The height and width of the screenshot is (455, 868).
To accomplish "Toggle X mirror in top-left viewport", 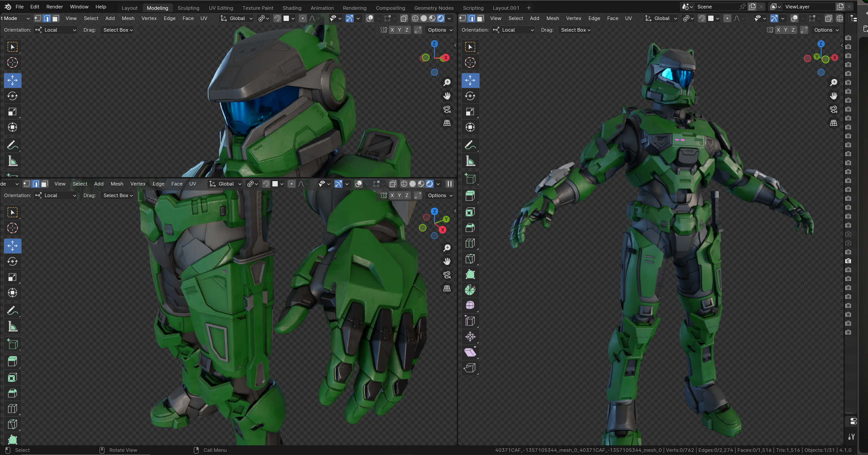I will (392, 30).
